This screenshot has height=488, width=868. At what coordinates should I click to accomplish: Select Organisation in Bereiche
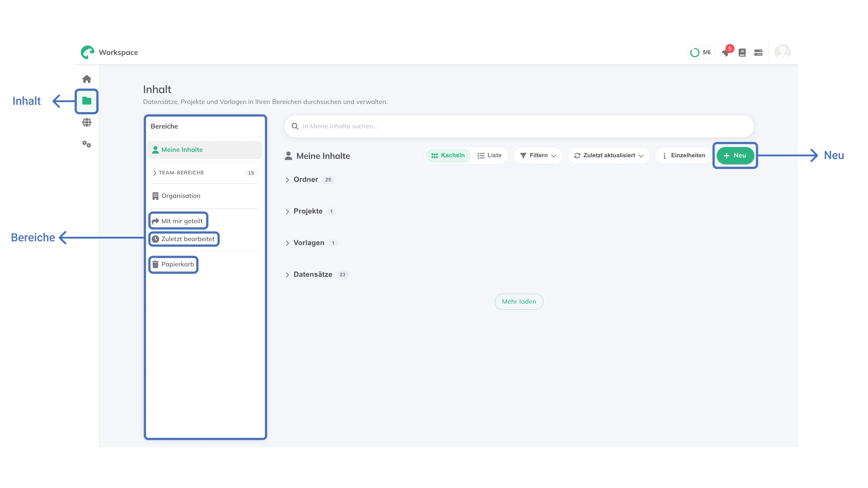pyautogui.click(x=204, y=196)
